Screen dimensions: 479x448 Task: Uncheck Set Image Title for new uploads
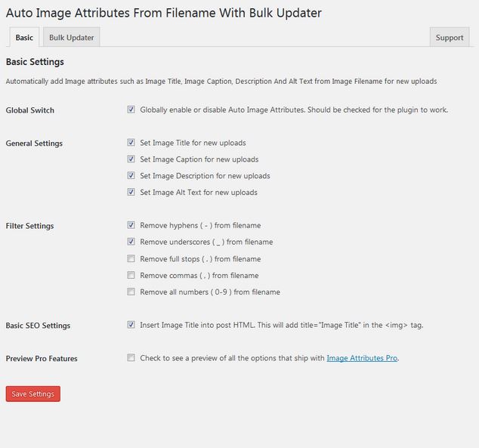[131, 142]
